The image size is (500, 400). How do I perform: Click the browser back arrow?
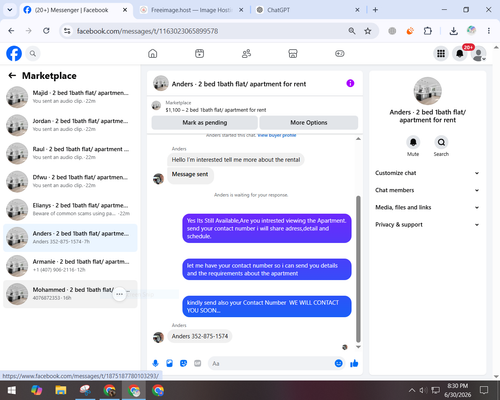(11, 31)
